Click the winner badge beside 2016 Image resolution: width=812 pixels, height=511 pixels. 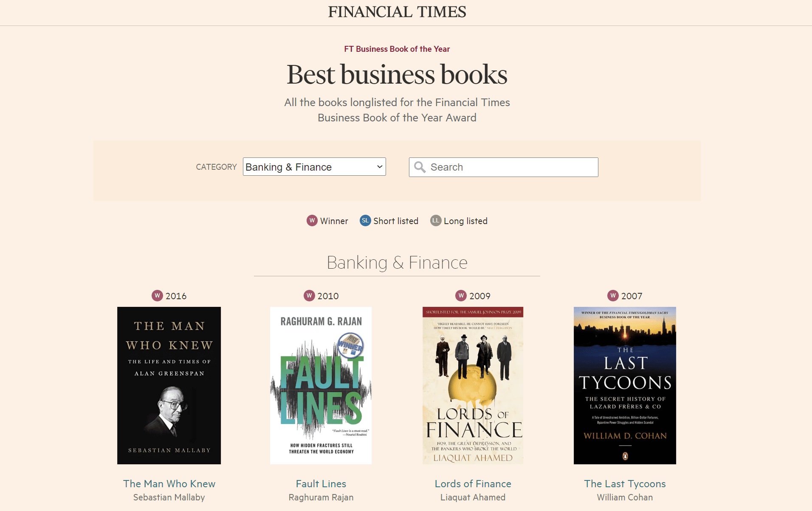pos(158,296)
